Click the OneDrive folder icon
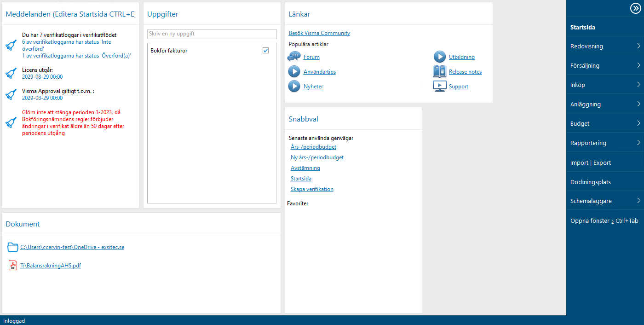Viewport: 644px width, 325px height. 13,247
